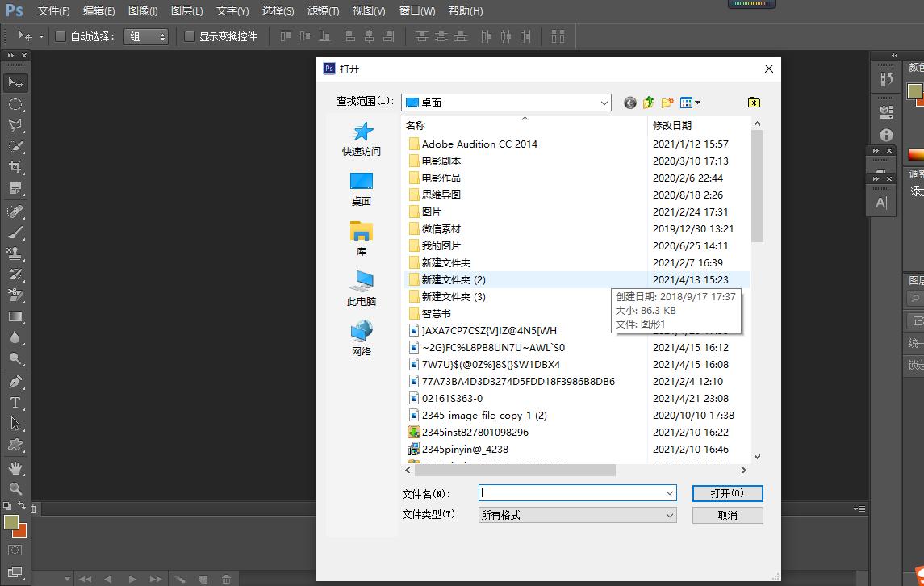Select the 新建文件夹 (2) folder in list
This screenshot has height=586, width=924.
(454, 279)
